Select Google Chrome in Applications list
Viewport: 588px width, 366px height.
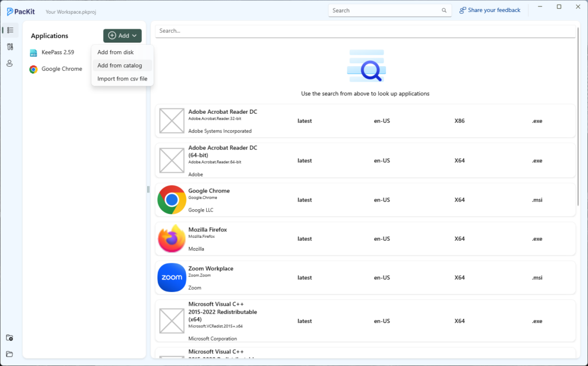point(61,69)
